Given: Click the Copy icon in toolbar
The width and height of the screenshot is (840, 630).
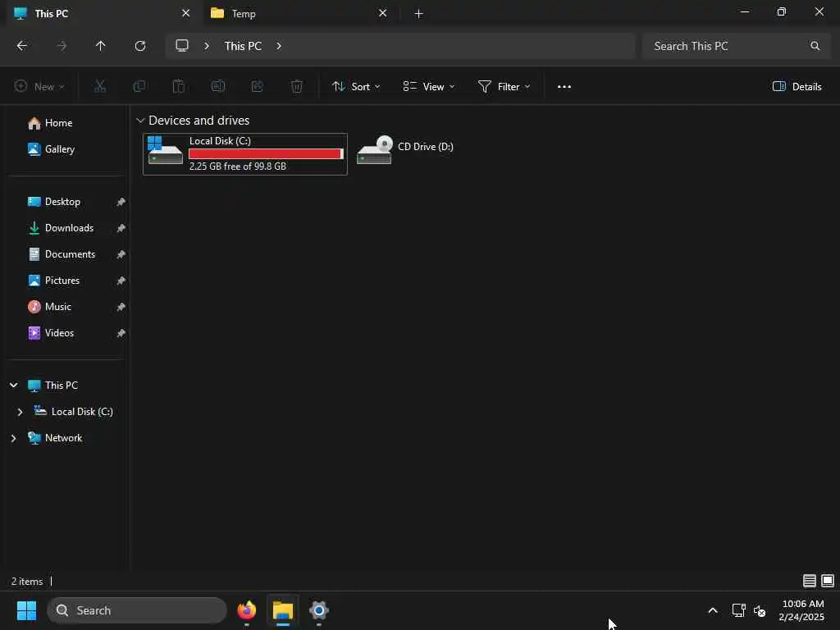Looking at the screenshot, I should tap(139, 86).
